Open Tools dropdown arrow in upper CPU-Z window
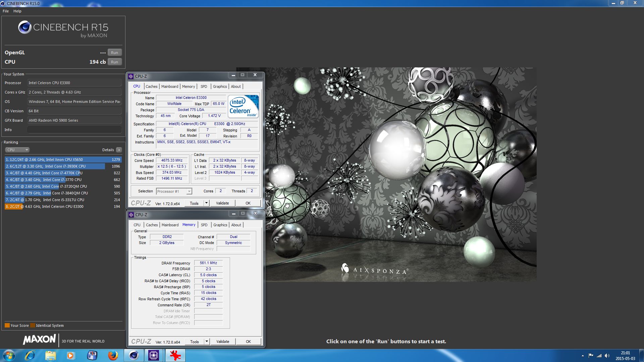The height and width of the screenshot is (362, 644). click(x=206, y=203)
